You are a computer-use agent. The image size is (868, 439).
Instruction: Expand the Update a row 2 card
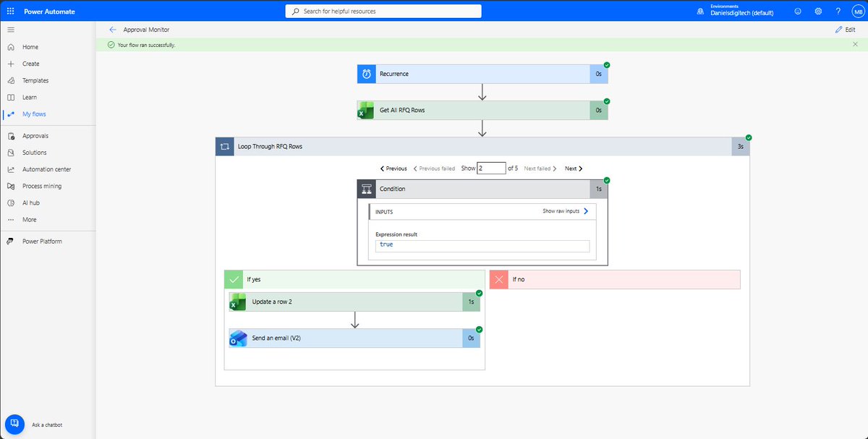tap(354, 302)
